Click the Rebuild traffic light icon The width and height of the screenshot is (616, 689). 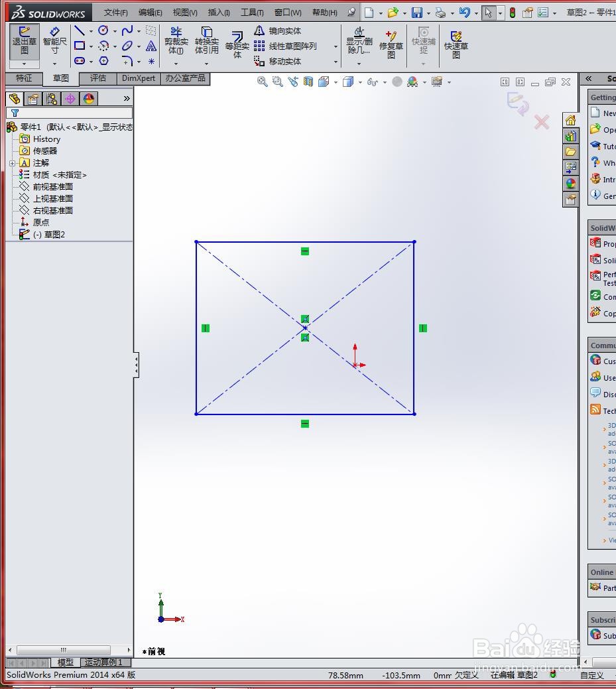(513, 13)
